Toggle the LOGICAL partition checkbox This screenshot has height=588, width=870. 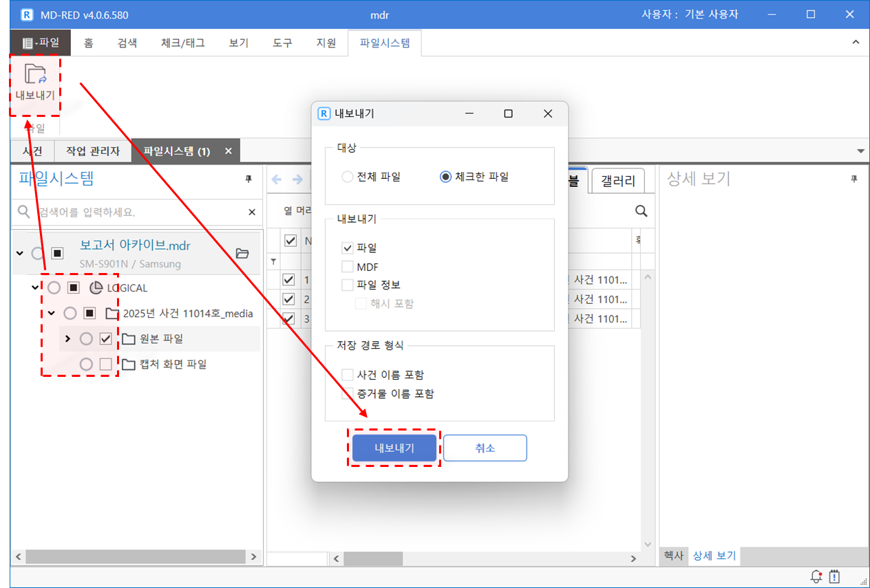pos(74,288)
